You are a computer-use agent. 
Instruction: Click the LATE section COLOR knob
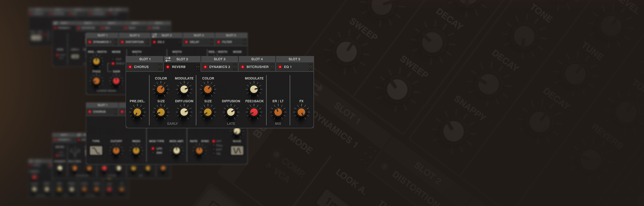pos(208,89)
